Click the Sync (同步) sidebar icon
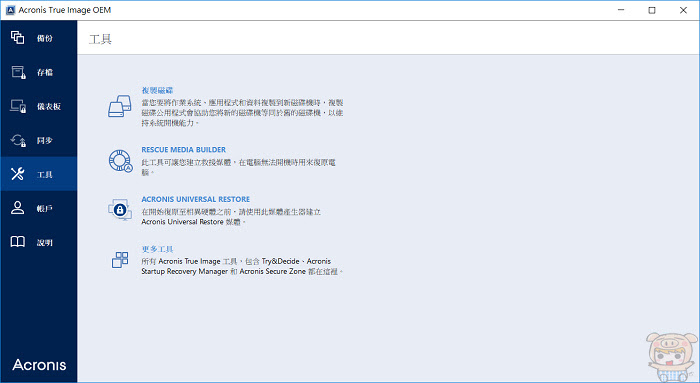The height and width of the screenshot is (383, 700). pos(18,140)
